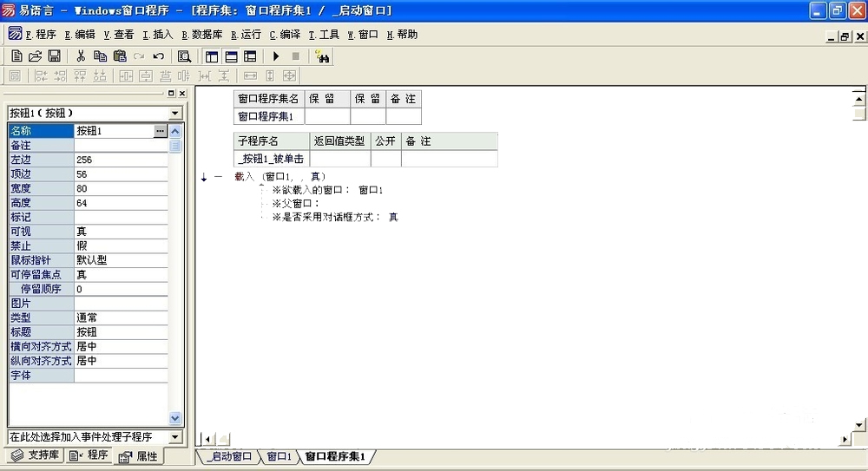The width and height of the screenshot is (868, 471).
Task: Cut selection with the scissors icon
Action: click(81, 56)
